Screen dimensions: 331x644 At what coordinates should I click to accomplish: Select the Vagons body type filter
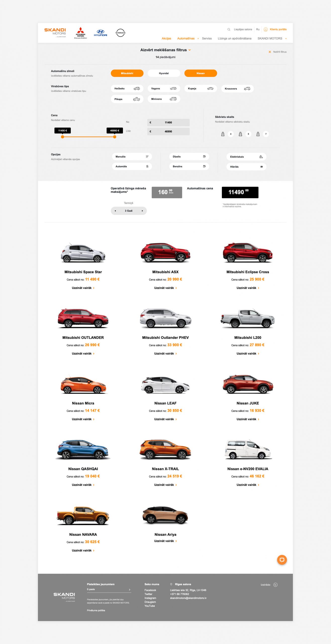164,89
